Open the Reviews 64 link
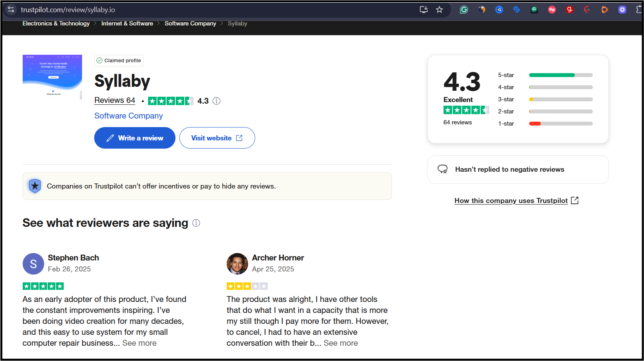This screenshot has height=361, width=644. click(x=114, y=101)
